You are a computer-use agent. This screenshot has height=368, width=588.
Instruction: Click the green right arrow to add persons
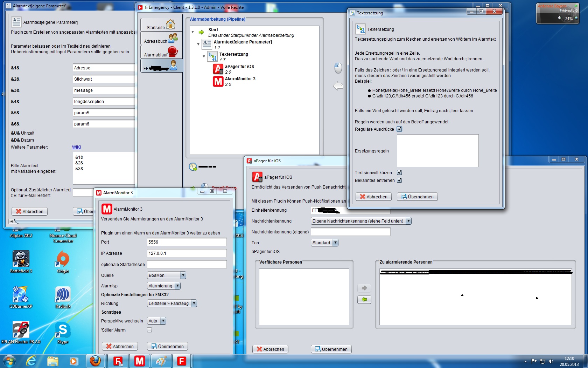click(364, 288)
